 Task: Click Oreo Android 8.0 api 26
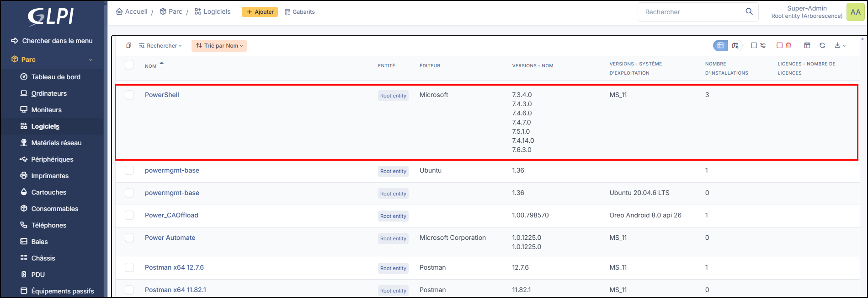click(645, 215)
